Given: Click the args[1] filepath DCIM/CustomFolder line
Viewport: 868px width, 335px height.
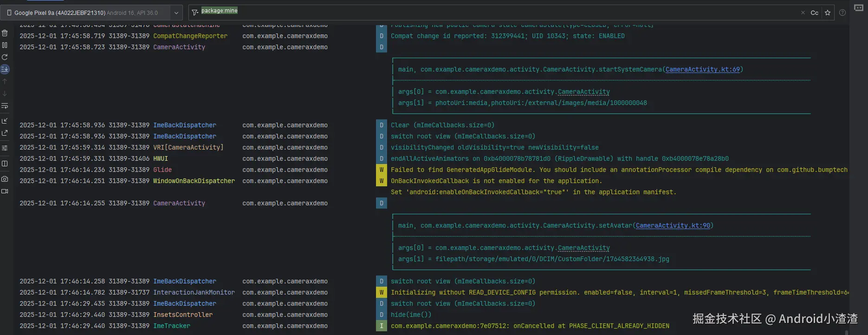Looking at the screenshot, I should (533, 259).
